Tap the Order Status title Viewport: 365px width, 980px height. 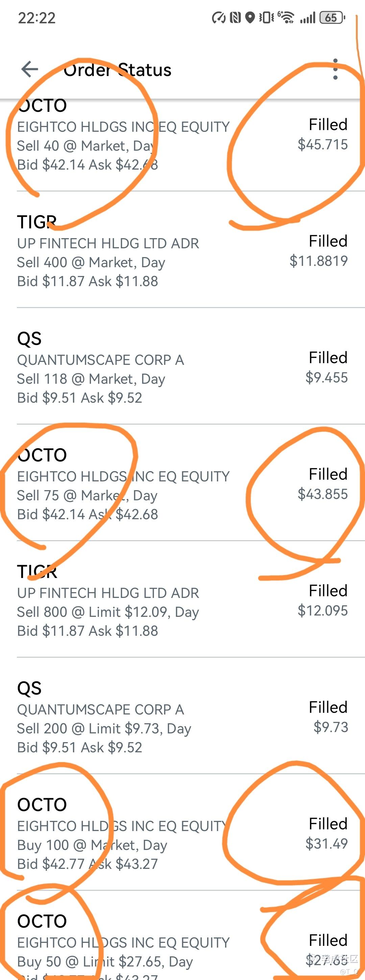click(117, 70)
